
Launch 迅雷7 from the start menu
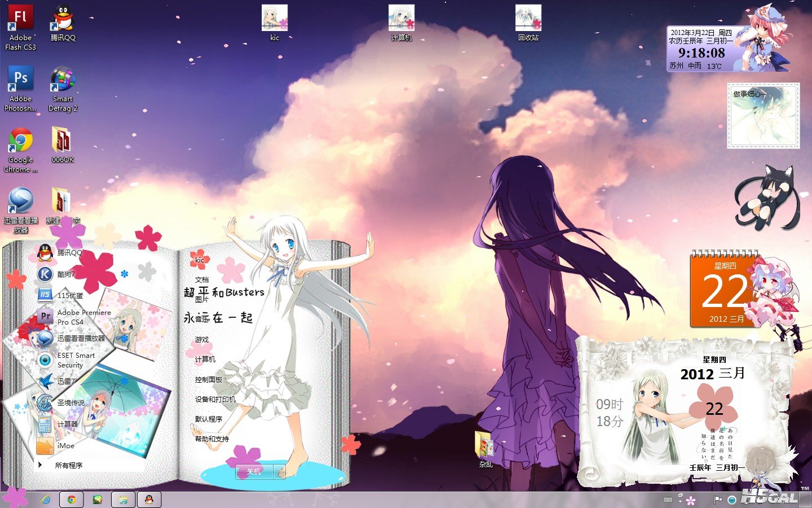tap(56, 381)
